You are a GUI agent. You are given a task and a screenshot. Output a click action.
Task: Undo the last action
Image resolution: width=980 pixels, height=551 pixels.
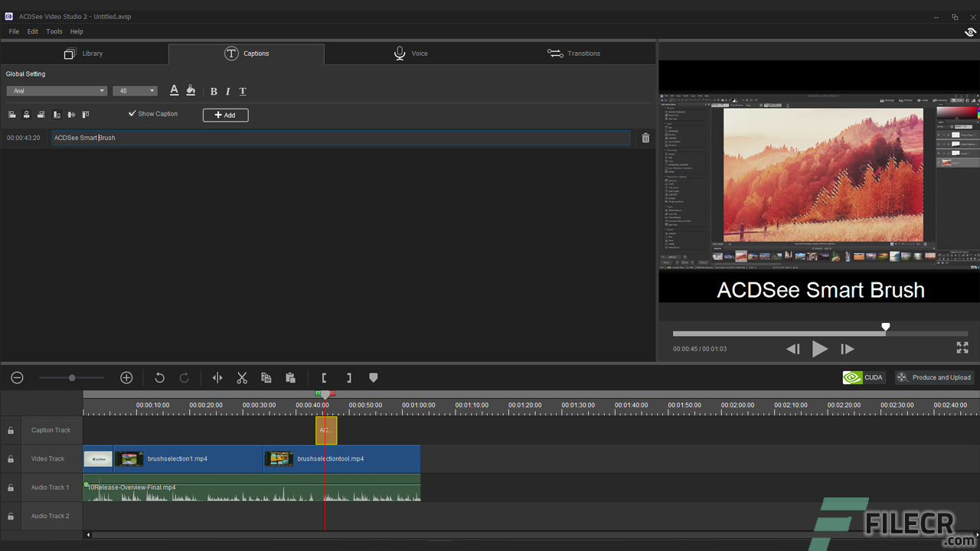coord(159,377)
